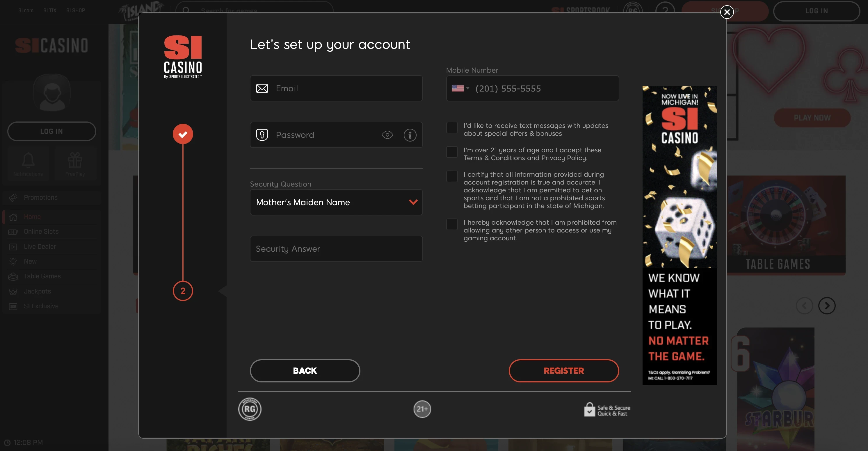Viewport: 868px width, 451px height.
Task: Check the over 21 years checkbox
Action: pos(452,152)
